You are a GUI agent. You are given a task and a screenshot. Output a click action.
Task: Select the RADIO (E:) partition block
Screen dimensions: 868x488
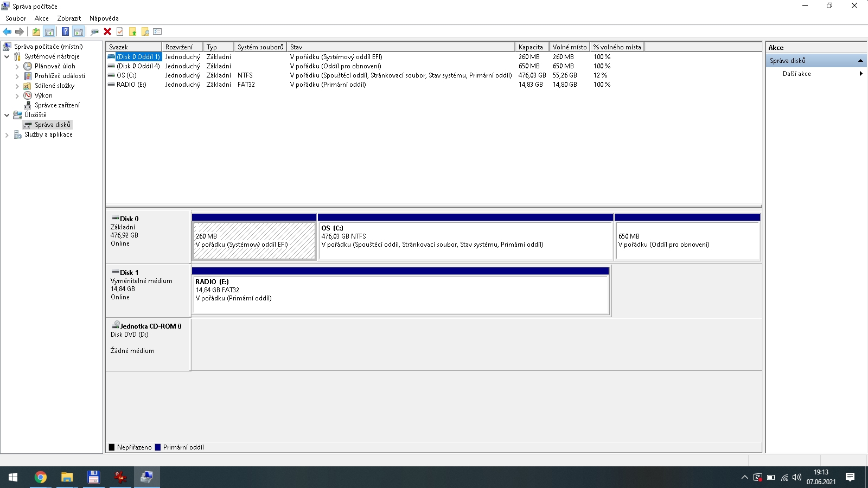click(401, 291)
